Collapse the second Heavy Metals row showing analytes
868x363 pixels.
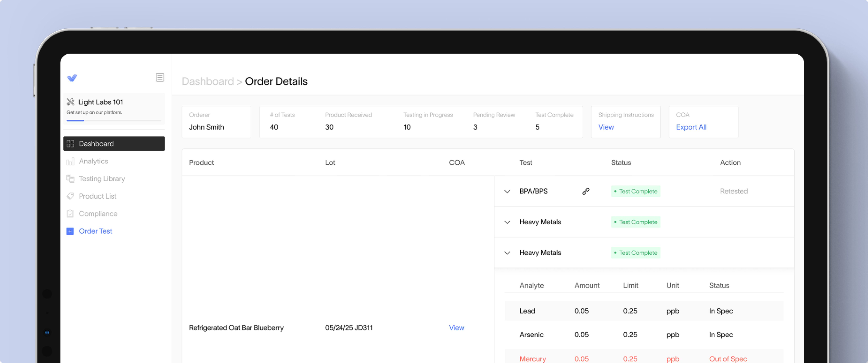click(507, 253)
